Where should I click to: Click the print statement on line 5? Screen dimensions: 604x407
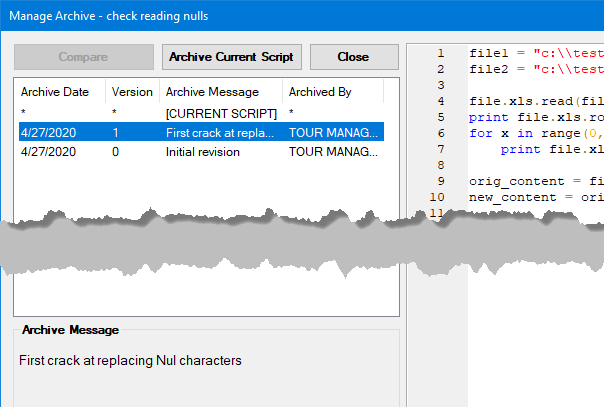535,118
